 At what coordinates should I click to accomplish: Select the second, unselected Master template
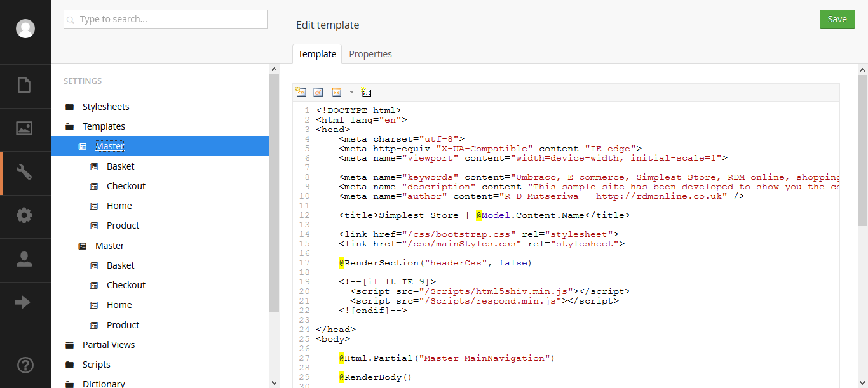[x=110, y=246]
